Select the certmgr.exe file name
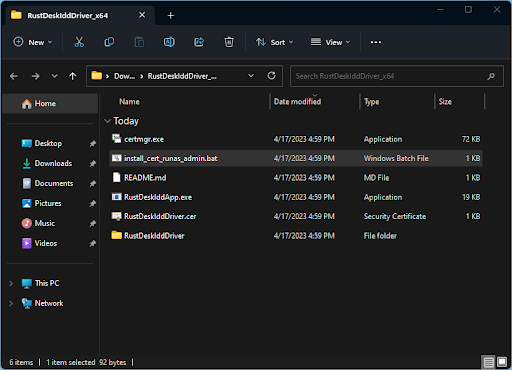 pyautogui.click(x=144, y=139)
